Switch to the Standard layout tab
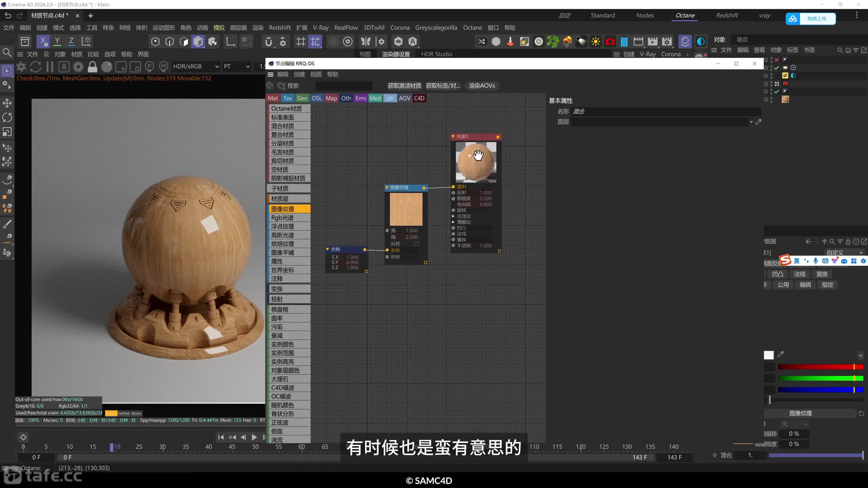868x488 pixels. coord(603,15)
